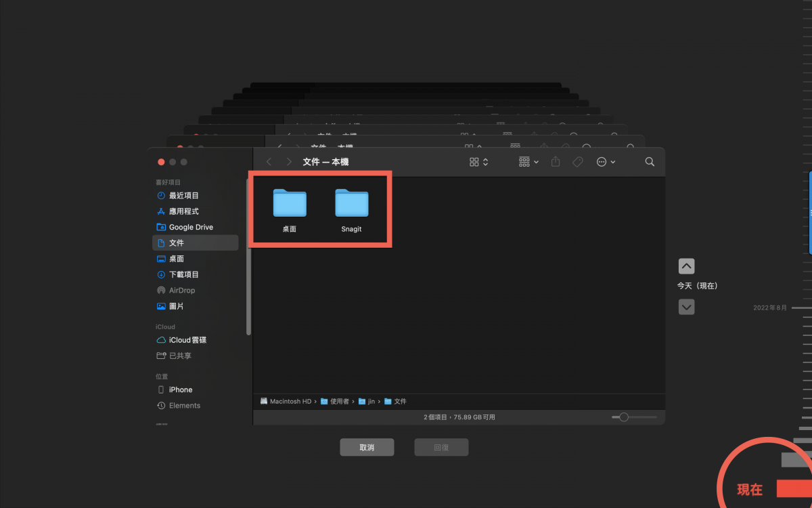Click 使用者 in the path bar
Image resolution: width=812 pixels, height=508 pixels.
335,401
